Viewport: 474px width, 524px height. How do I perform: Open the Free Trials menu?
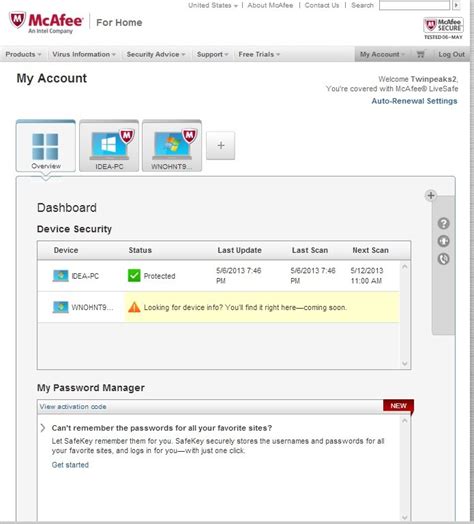(259, 54)
